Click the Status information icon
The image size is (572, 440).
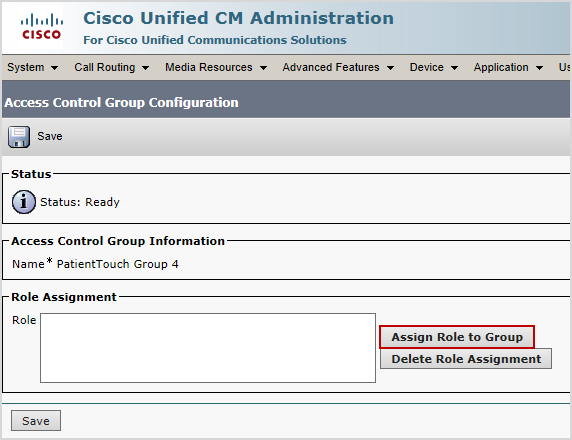[24, 202]
